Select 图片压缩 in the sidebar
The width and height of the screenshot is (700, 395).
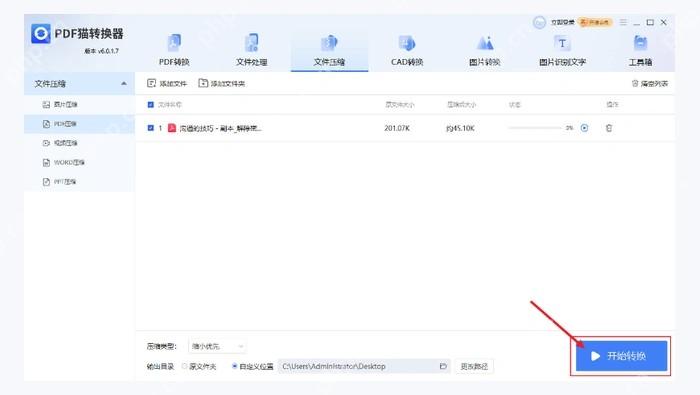[79, 104]
